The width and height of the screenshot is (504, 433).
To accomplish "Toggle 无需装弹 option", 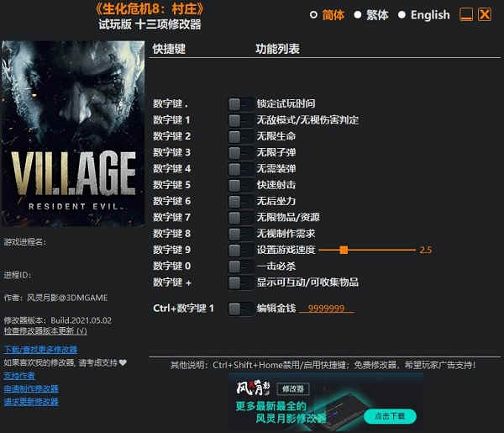I will pyautogui.click(x=240, y=169).
